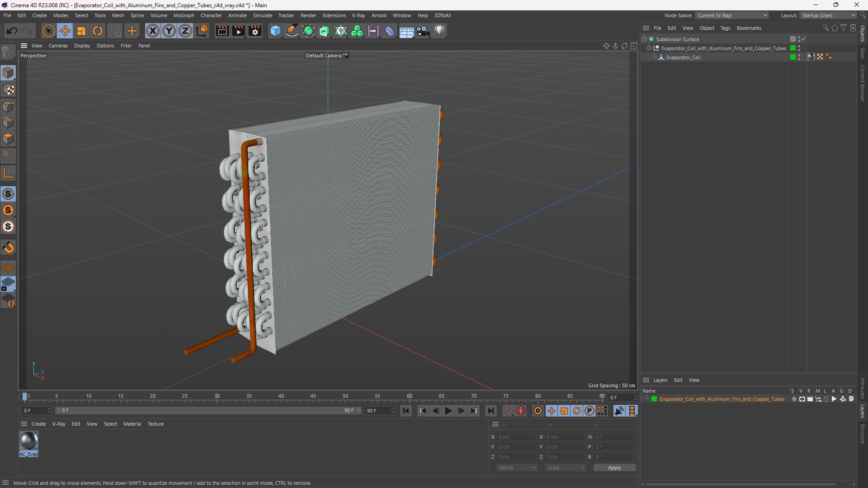
Task: Click layer green color swatch
Action: (654, 399)
